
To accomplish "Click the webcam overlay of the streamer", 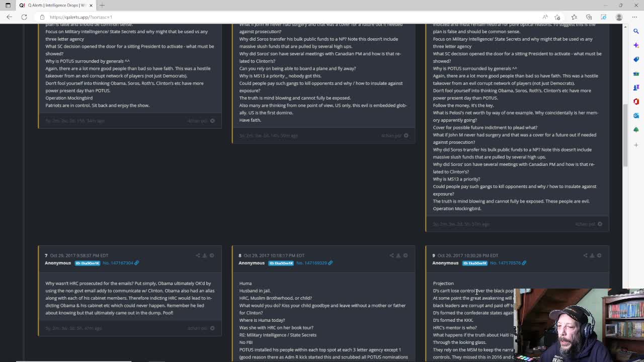I will (x=579, y=325).
